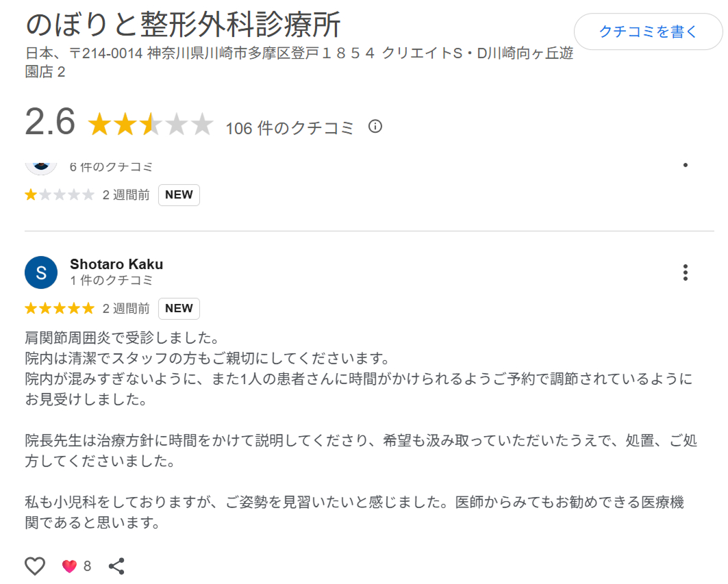Open the overflow menu on Shotaro Kaku's review
The height and width of the screenshot is (584, 728).
pos(686,272)
